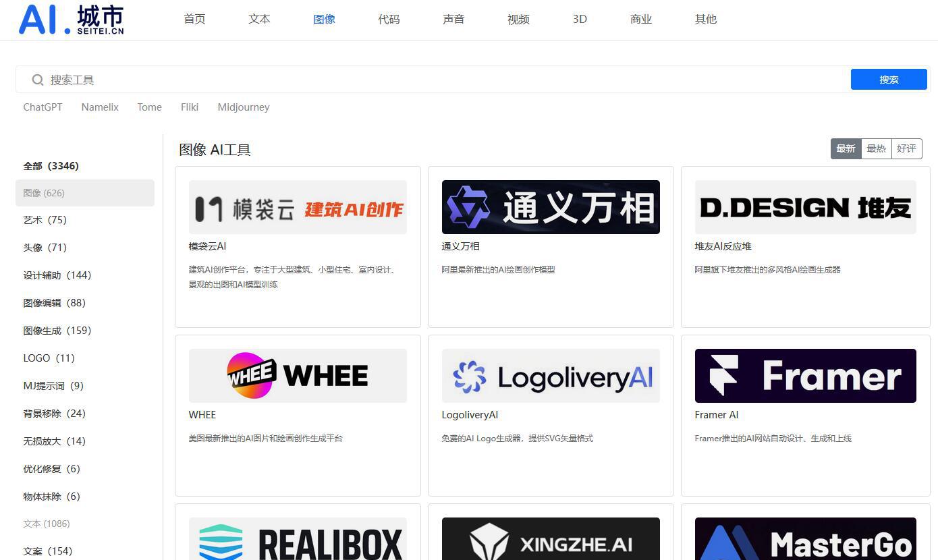Open the 3D navigation tab
The height and width of the screenshot is (560, 938).
click(x=580, y=20)
